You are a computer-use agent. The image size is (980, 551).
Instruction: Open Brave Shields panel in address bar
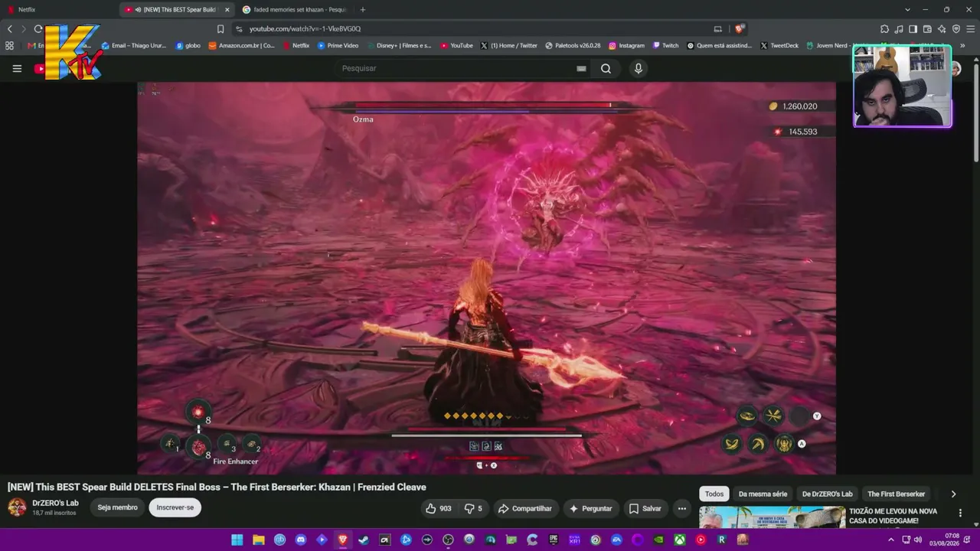pyautogui.click(x=739, y=29)
